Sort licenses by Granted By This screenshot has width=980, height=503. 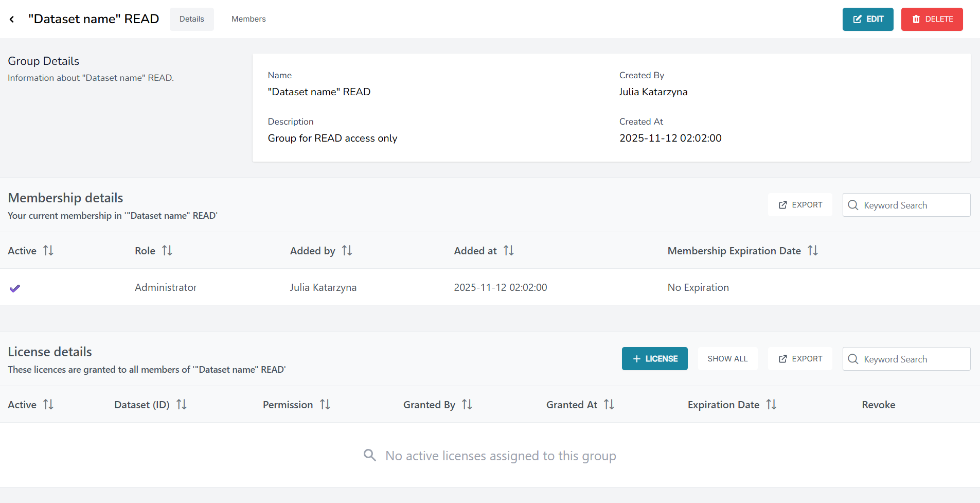(x=467, y=405)
